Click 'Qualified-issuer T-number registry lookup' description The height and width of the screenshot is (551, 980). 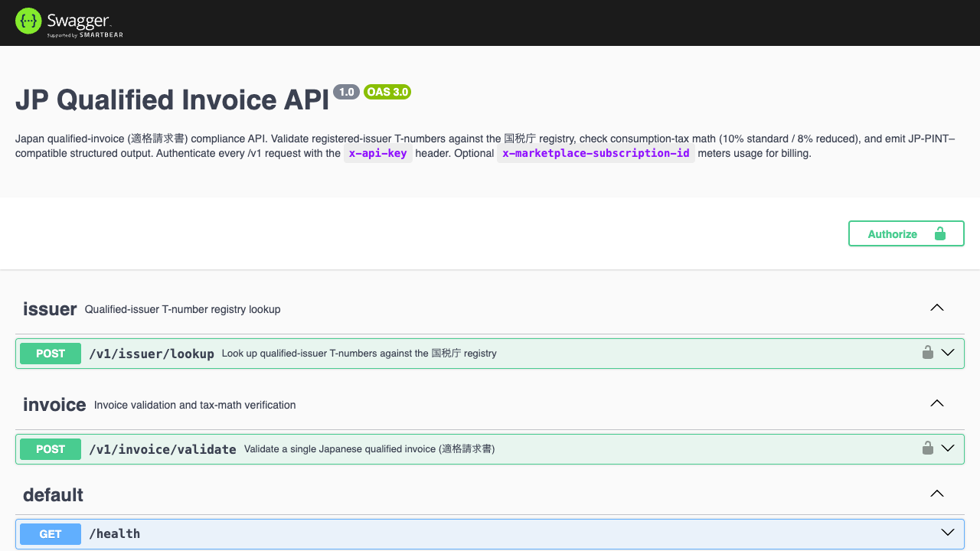click(183, 309)
